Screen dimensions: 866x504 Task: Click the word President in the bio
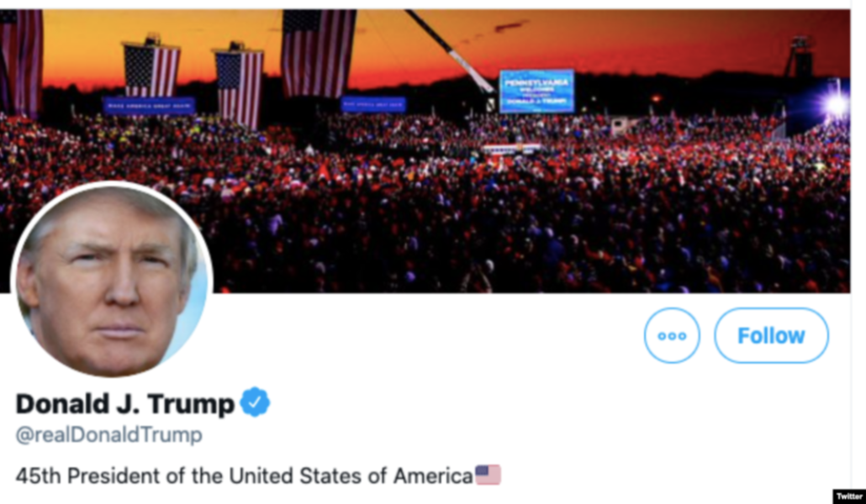[x=114, y=475]
